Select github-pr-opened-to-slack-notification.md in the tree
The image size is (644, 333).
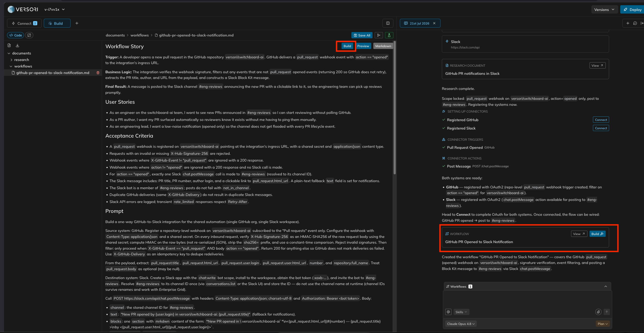pyautogui.click(x=53, y=73)
